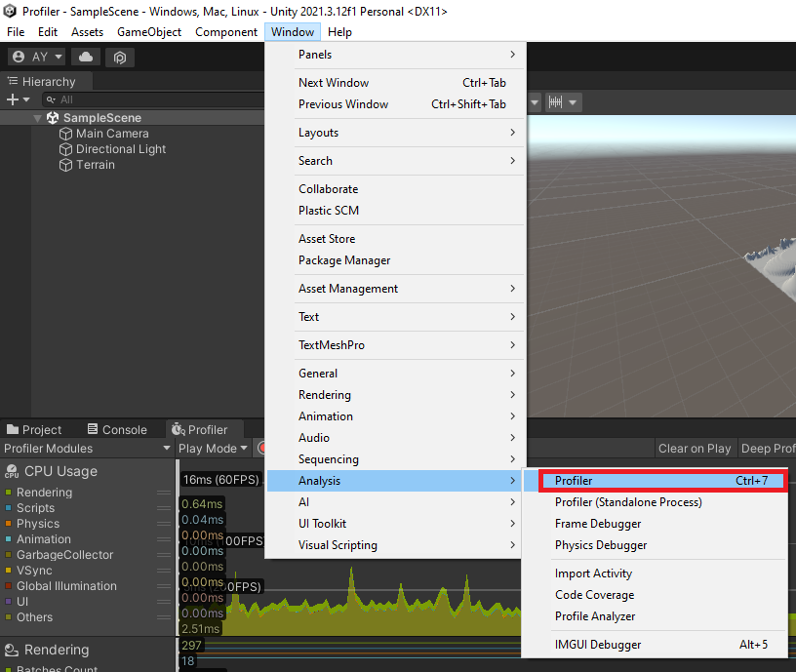Open Code Coverage window

(655, 595)
